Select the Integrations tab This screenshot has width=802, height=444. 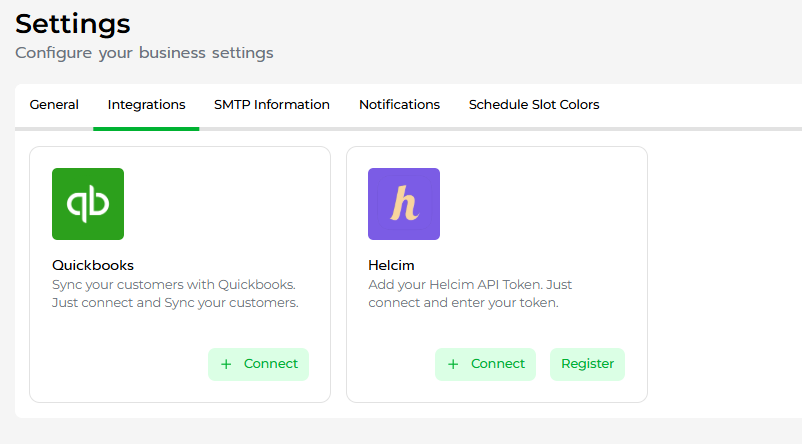point(146,105)
